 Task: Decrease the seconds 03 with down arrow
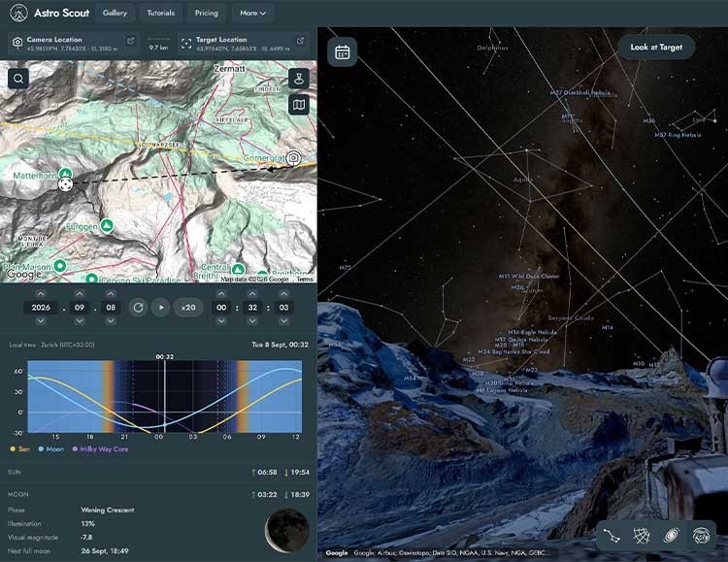pos(283,321)
